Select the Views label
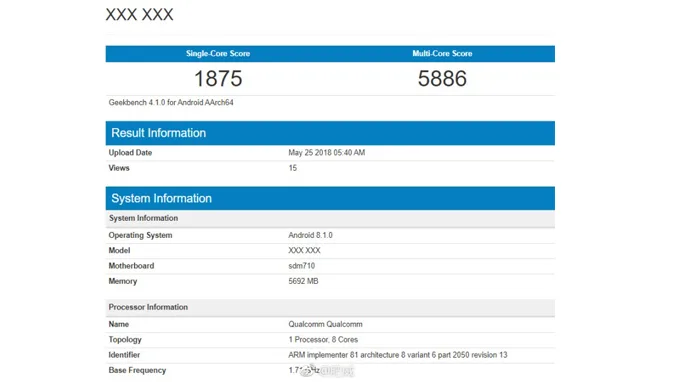Screen dimensions: 680x382 (x=119, y=168)
